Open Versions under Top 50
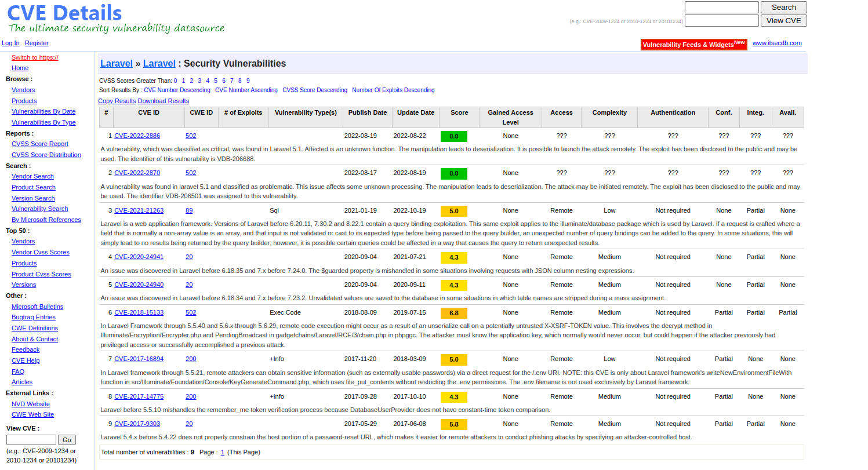The height and width of the screenshot is (470, 868). point(24,285)
